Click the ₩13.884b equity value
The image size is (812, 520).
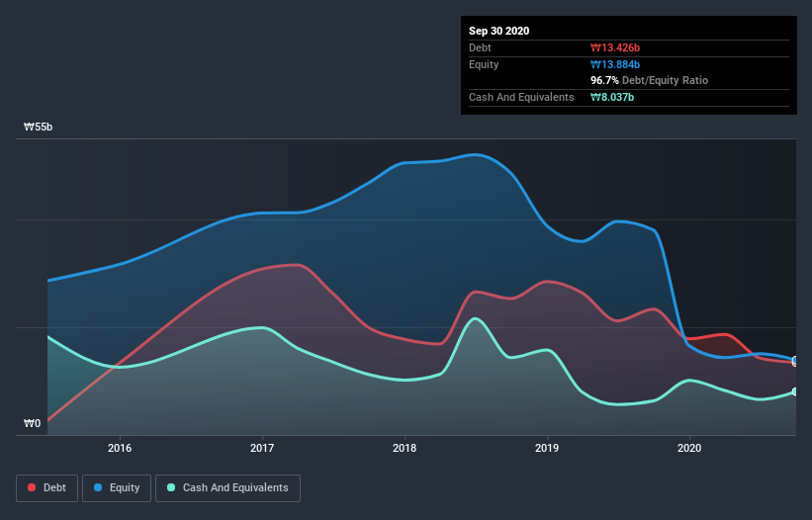click(615, 64)
